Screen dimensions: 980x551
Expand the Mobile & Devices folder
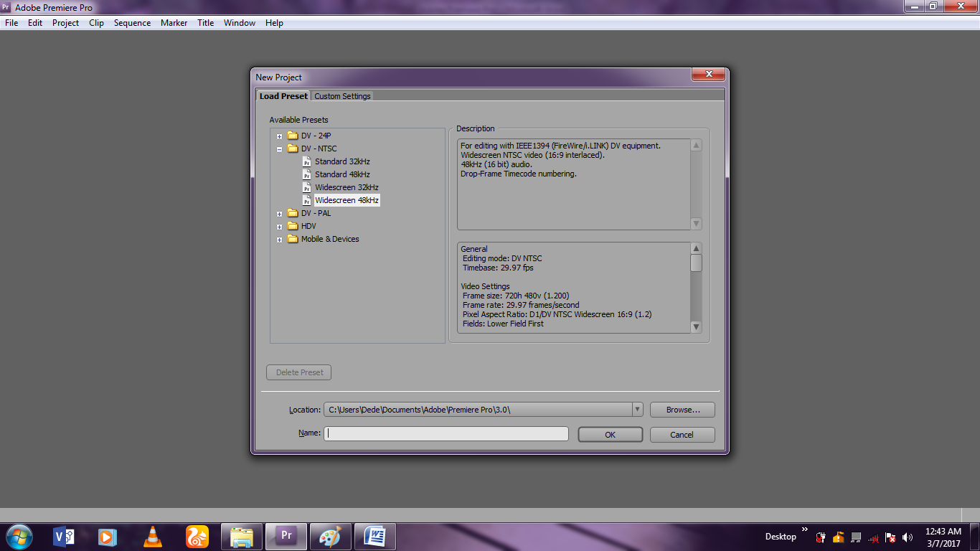(280, 240)
